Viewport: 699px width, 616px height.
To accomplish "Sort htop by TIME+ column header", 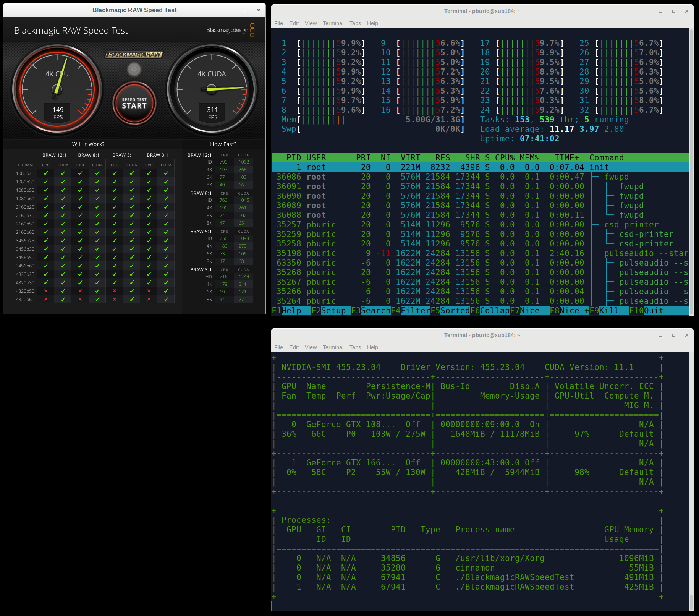I will click(x=567, y=158).
